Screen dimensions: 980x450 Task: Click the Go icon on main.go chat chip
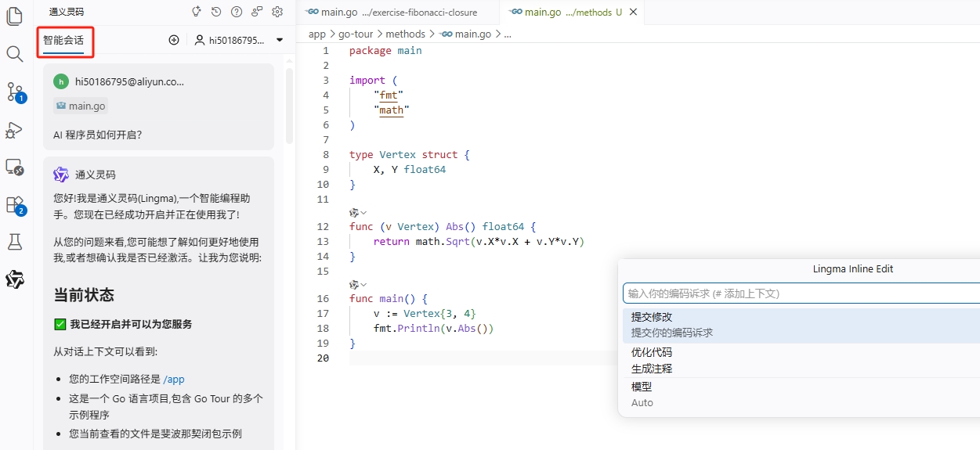click(61, 106)
